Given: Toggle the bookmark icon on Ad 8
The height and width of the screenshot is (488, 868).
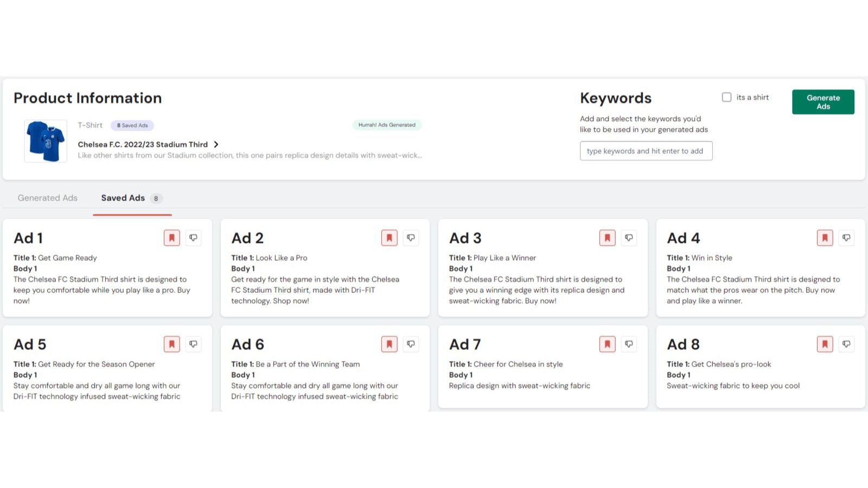Looking at the screenshot, I should pyautogui.click(x=825, y=344).
